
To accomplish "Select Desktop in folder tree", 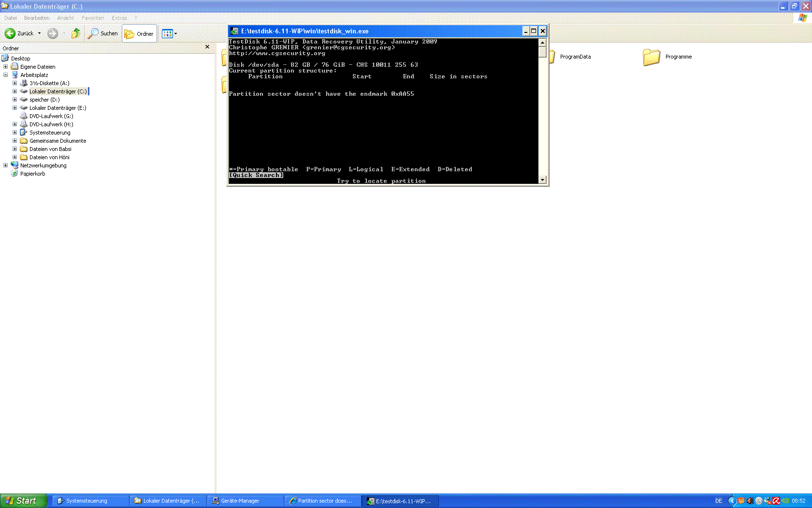I will [20, 59].
